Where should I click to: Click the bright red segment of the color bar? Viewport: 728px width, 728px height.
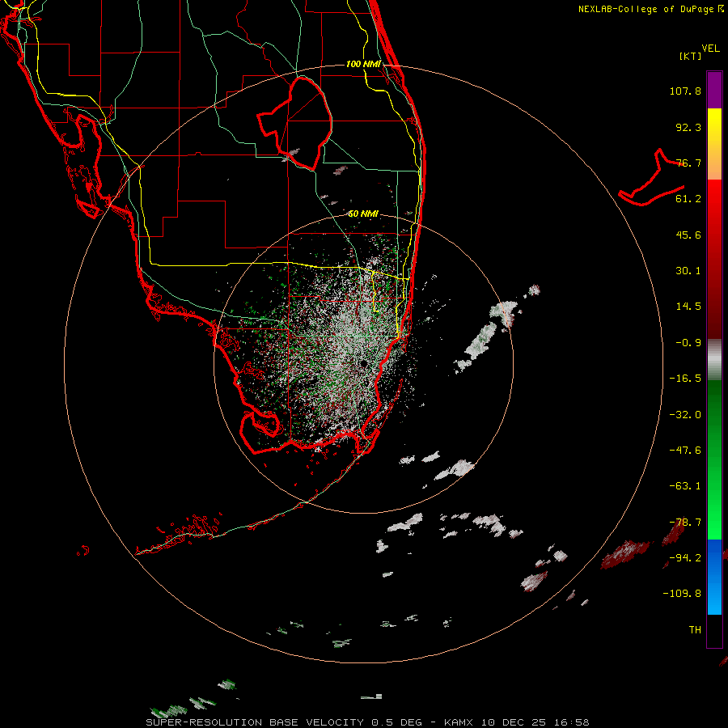point(714,200)
